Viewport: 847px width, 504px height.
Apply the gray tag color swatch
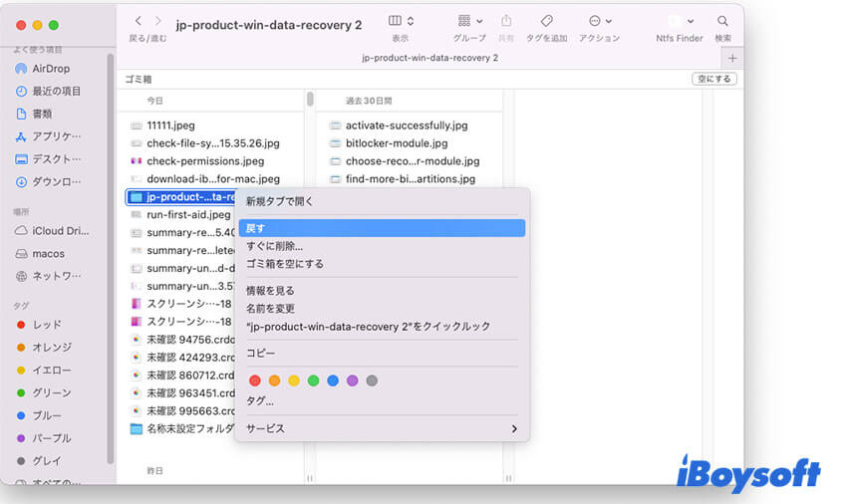pos(372,380)
